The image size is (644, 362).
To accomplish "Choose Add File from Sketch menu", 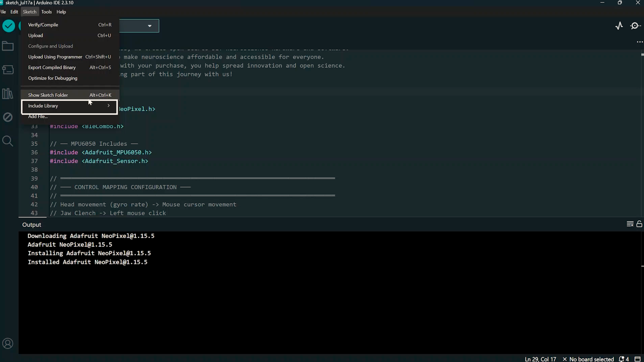I will point(70,116).
